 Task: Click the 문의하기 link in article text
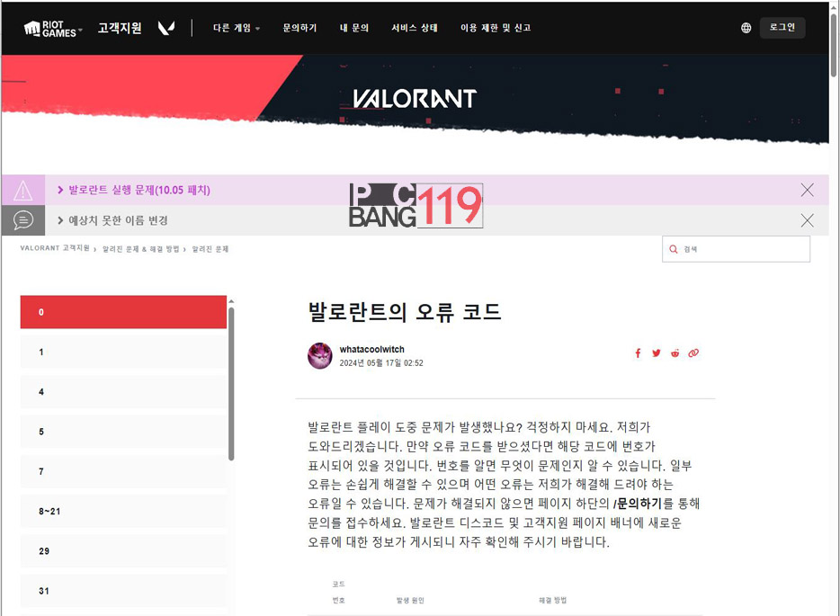pos(638,504)
